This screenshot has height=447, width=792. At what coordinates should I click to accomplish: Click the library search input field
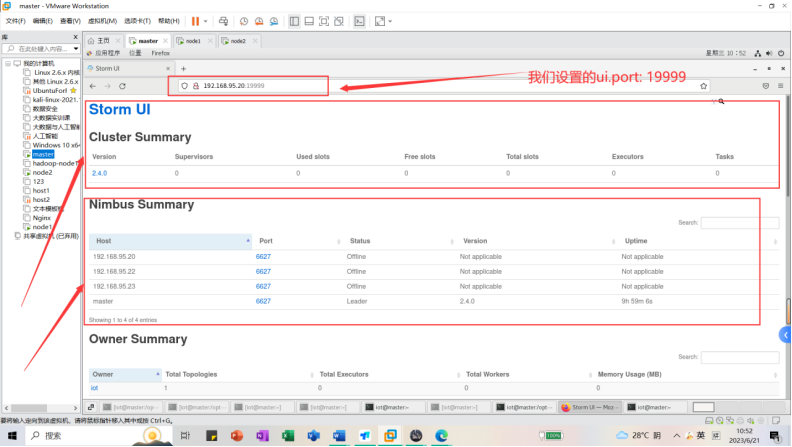coord(38,49)
